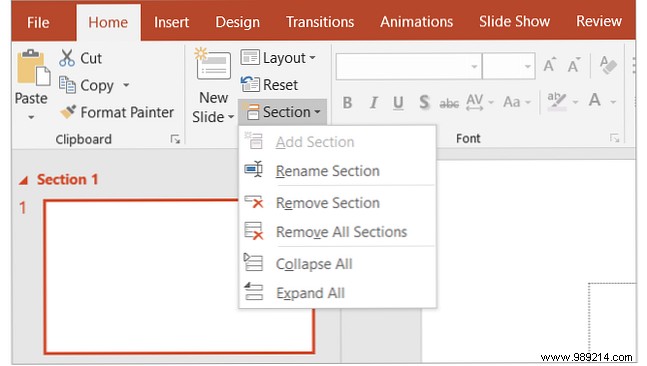The image size is (647, 366).
Task: Select Expand All in Section menu
Action: 337,293
